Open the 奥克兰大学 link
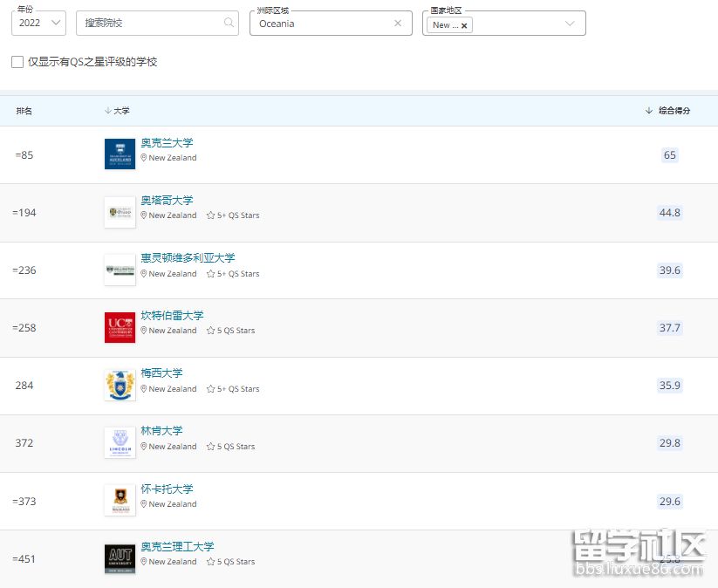This screenshot has height=588, width=718. [x=167, y=143]
